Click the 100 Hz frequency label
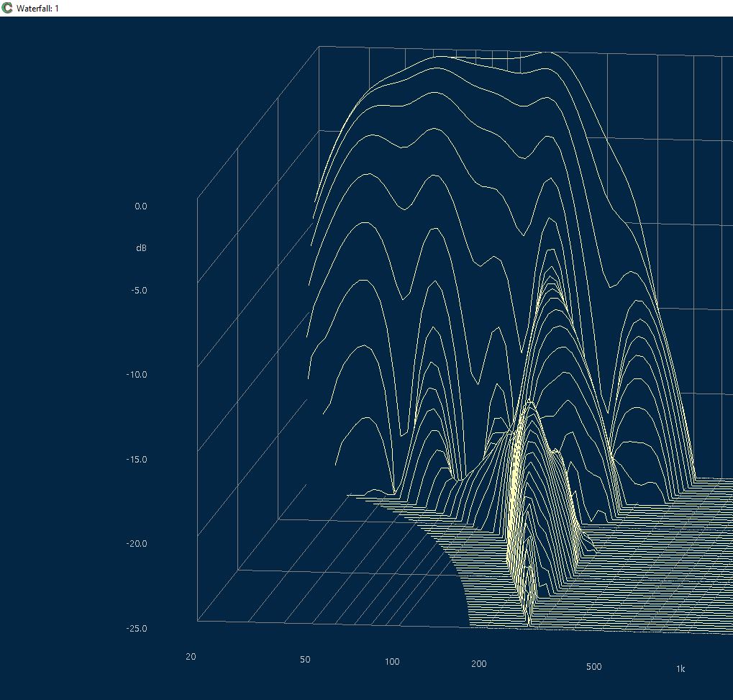This screenshot has width=733, height=700. point(392,662)
